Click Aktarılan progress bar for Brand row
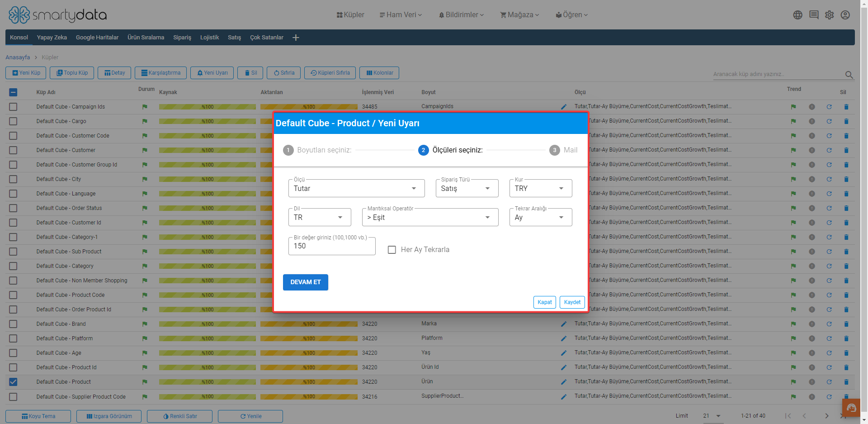The image size is (868, 424). pos(309,324)
